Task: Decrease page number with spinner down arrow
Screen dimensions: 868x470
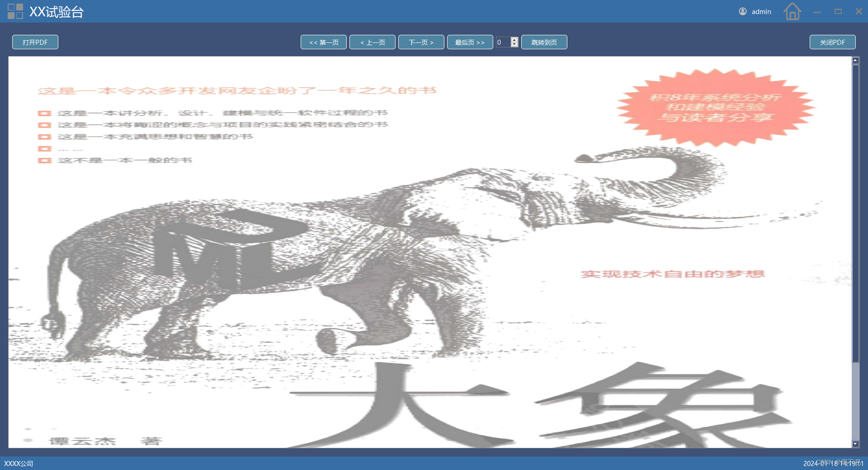Action: [514, 44]
